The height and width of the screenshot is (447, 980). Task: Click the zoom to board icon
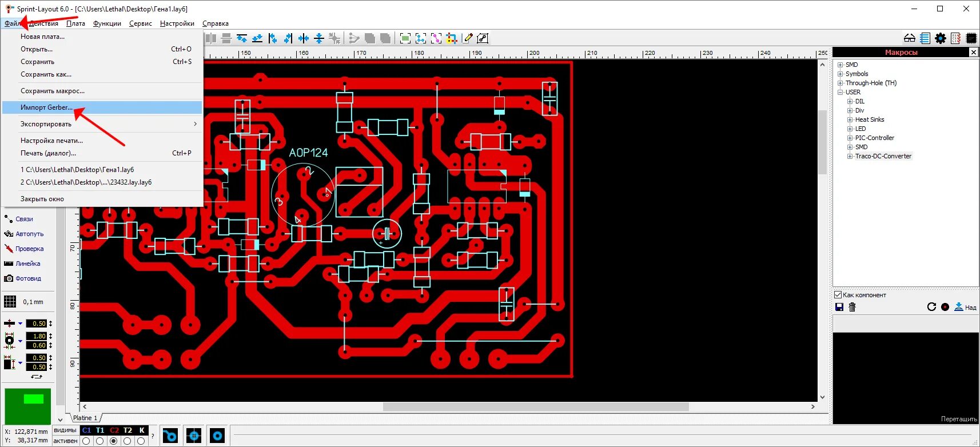coord(405,38)
